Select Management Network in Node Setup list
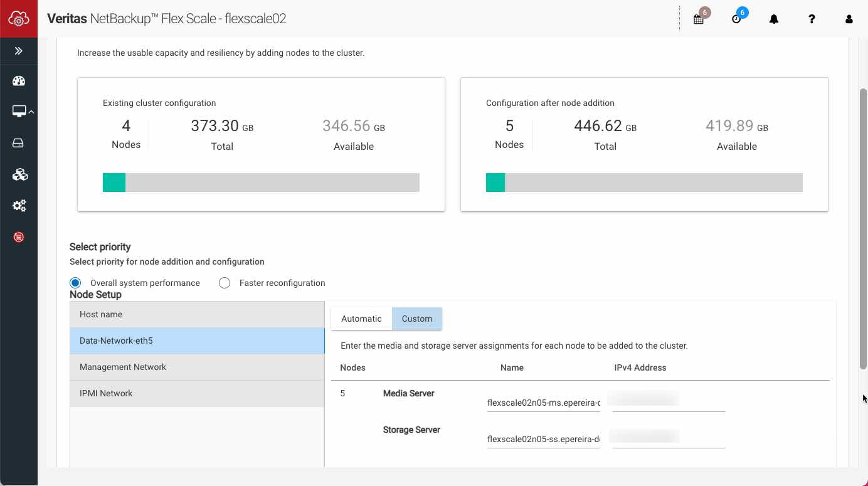The image size is (868, 486). (197, 367)
